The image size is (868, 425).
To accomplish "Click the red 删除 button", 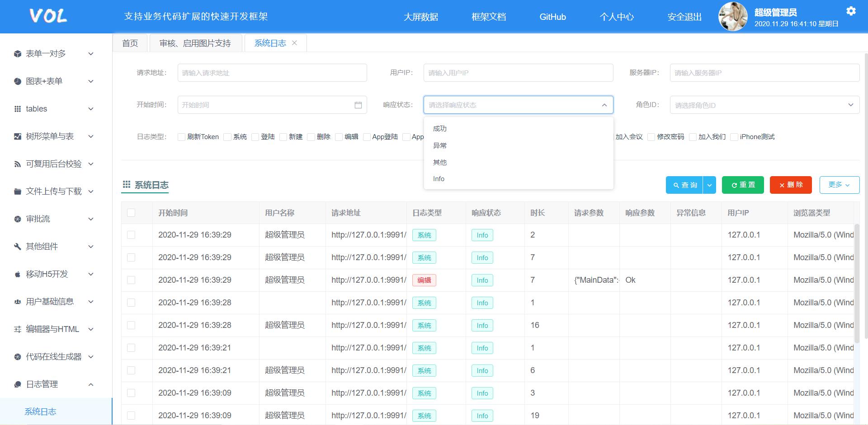I will pyautogui.click(x=790, y=185).
